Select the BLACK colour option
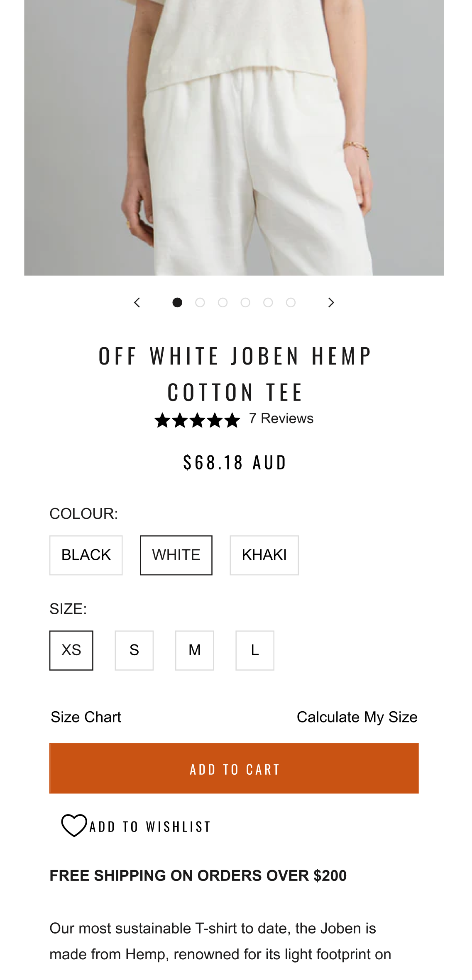 pyautogui.click(x=86, y=555)
